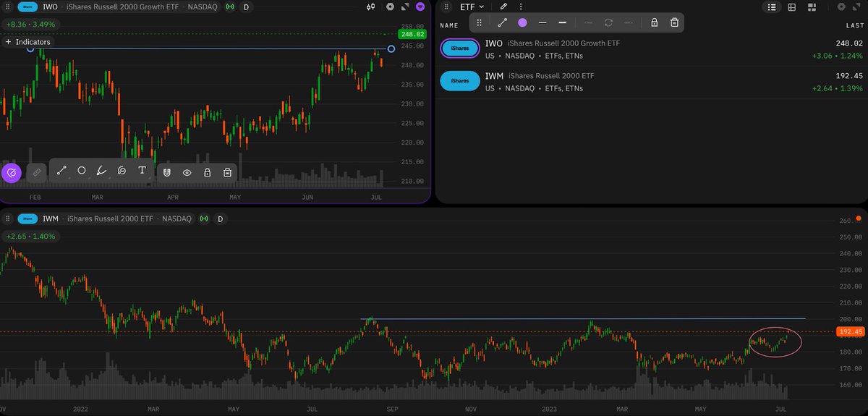The height and width of the screenshot is (416, 868).
Task: Click the orange dot on IWM chart corner
Action: coord(859,218)
